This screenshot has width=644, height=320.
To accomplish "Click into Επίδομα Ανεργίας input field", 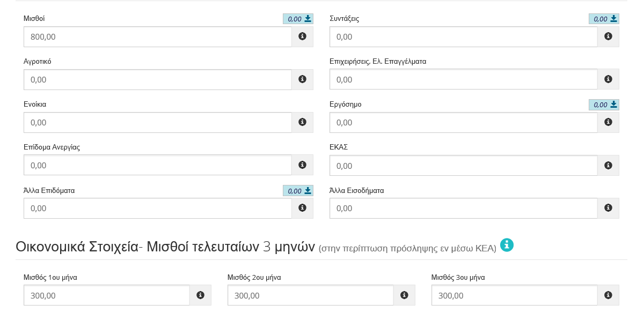I will (158, 165).
